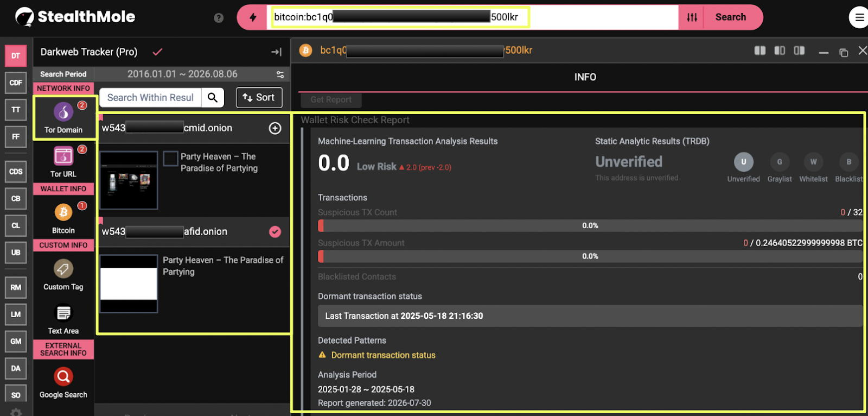Select the GM module icon
The width and height of the screenshot is (868, 416).
[x=16, y=342]
